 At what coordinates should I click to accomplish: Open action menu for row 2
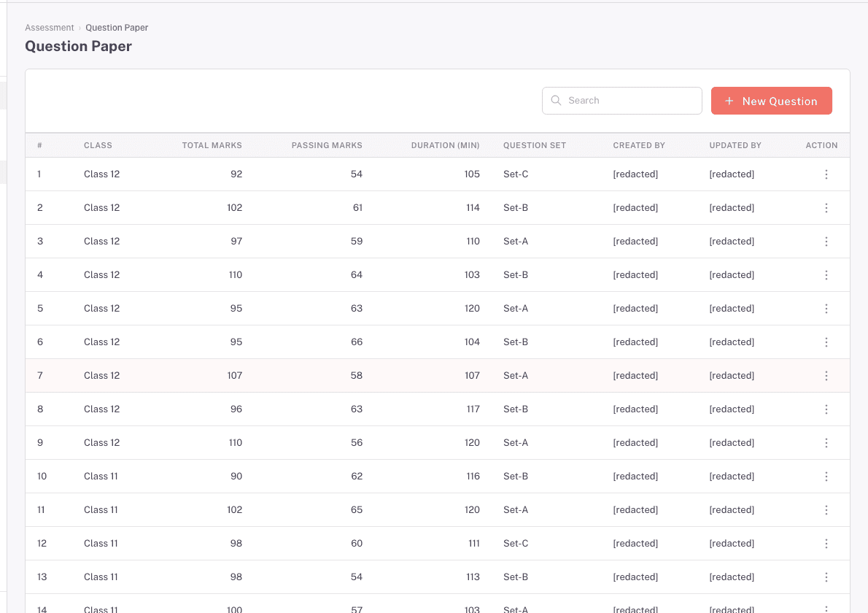point(826,208)
